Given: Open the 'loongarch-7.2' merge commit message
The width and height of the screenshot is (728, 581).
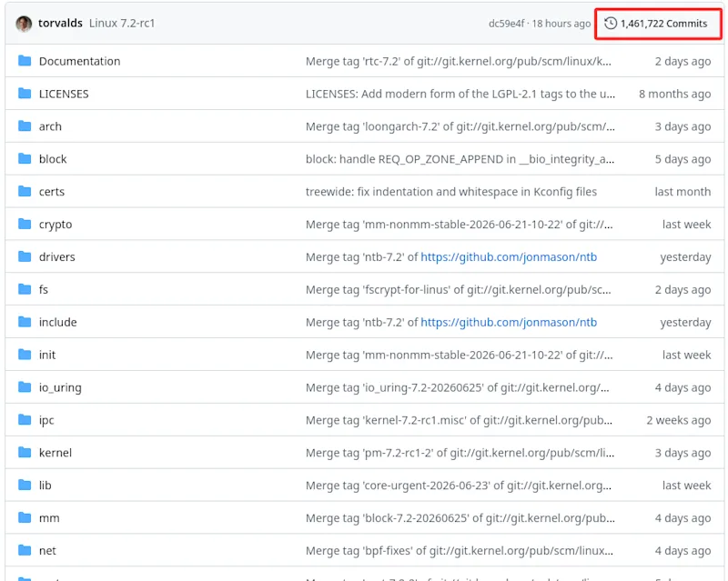Looking at the screenshot, I should pyautogui.click(x=460, y=126).
